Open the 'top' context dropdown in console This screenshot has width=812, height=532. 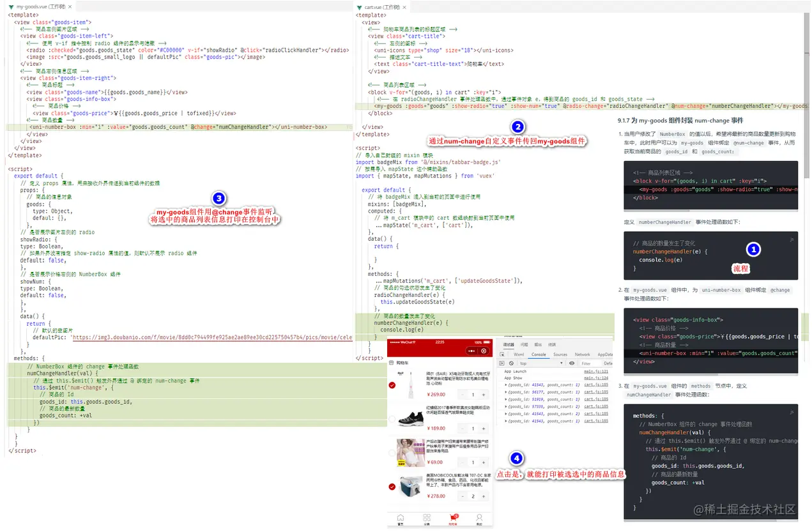point(541,363)
